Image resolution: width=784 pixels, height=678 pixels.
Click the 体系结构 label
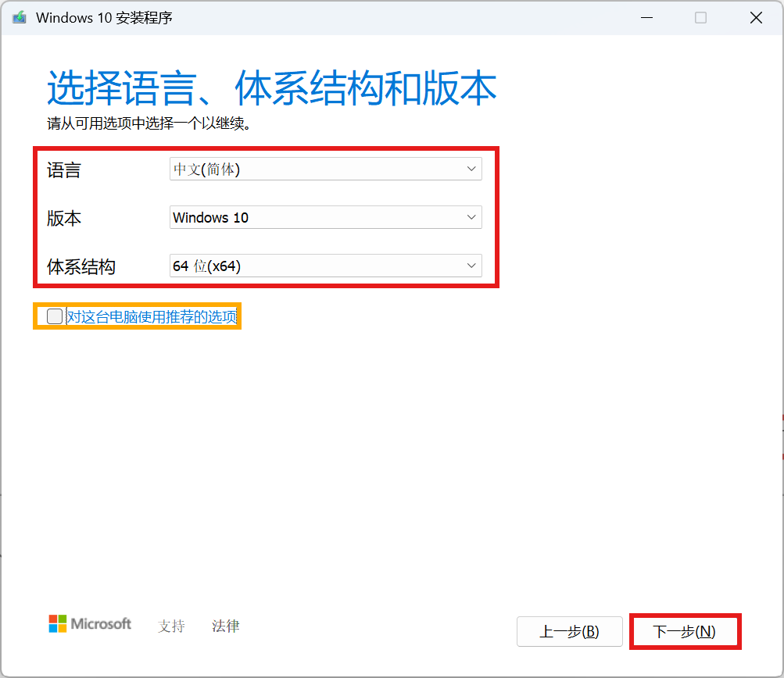(81, 267)
